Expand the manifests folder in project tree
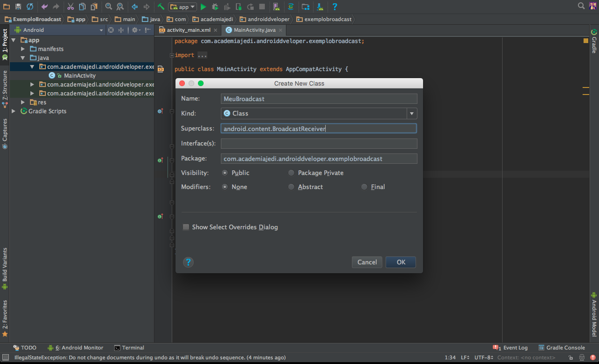599x364 pixels. (x=23, y=49)
